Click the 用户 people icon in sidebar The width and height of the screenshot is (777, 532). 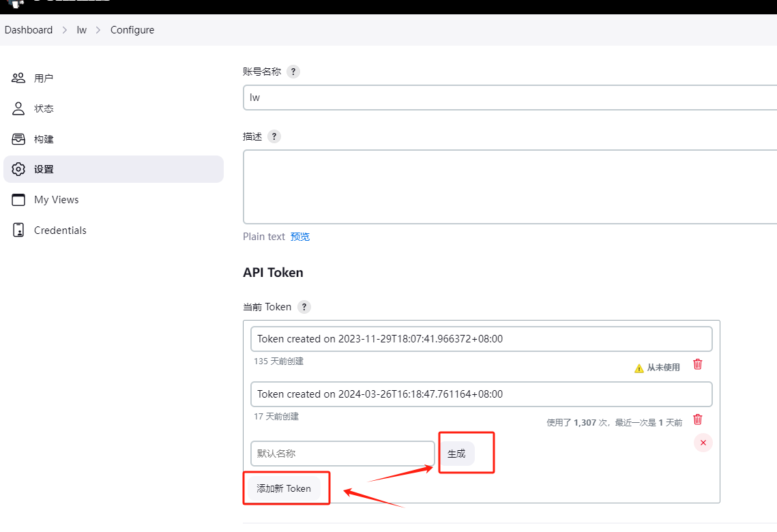[18, 78]
